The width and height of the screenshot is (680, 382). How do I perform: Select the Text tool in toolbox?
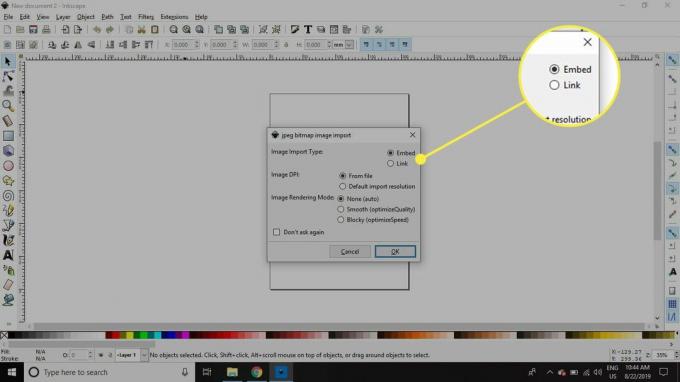[x=8, y=255]
